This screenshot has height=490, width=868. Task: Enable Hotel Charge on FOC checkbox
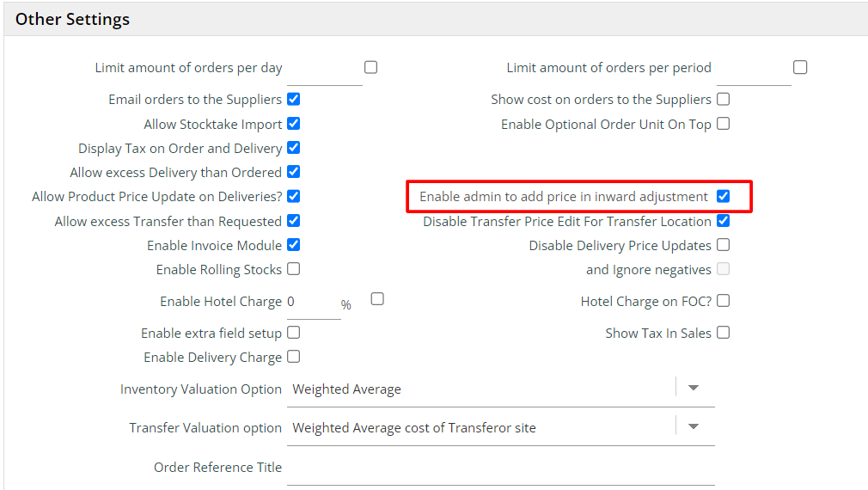pyautogui.click(x=724, y=301)
